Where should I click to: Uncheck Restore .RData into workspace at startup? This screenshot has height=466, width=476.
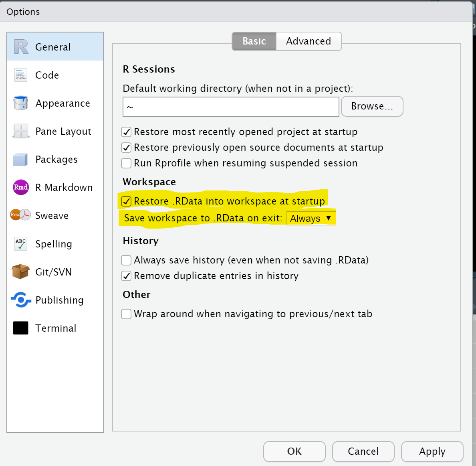click(126, 201)
